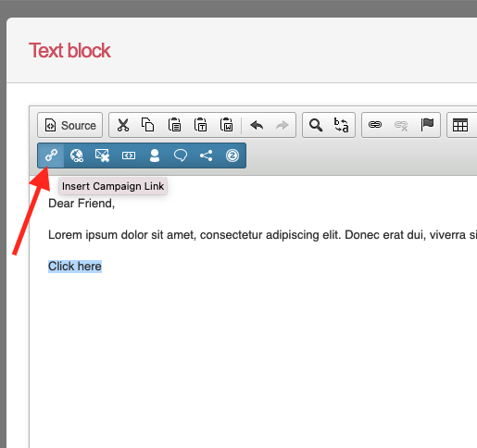Viewport: 477px width, 448px height.
Task: Open the Replace tool icon
Action: 341,125
